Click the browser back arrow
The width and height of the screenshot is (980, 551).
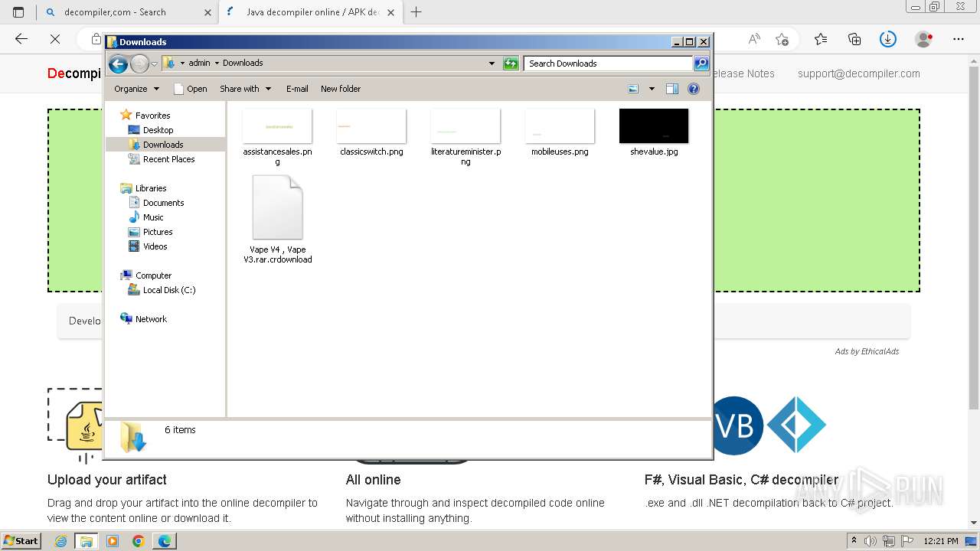(x=21, y=39)
